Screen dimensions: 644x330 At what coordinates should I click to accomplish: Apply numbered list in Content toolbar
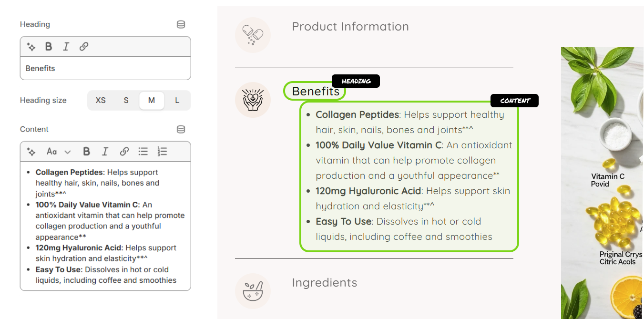click(162, 152)
